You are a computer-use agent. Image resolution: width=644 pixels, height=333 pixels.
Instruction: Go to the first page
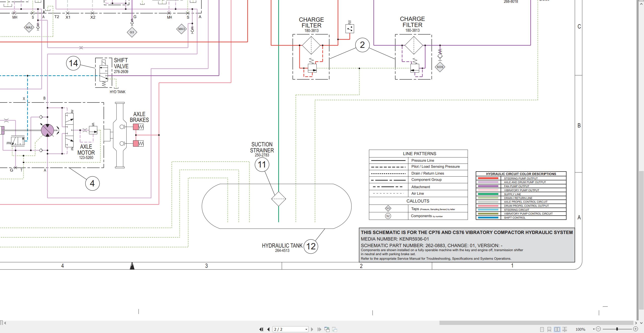pos(261,329)
